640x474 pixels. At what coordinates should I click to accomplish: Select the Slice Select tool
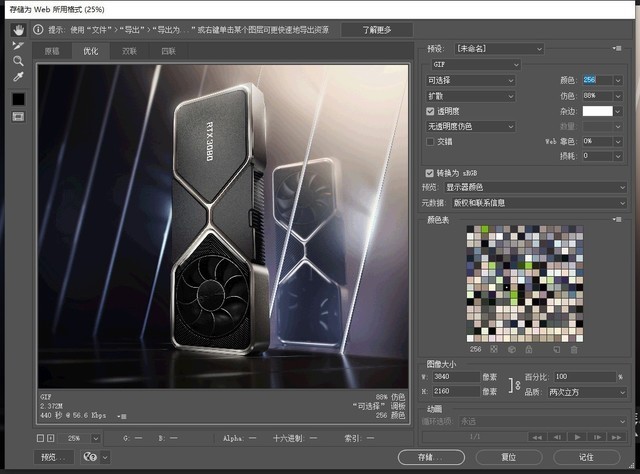18,45
